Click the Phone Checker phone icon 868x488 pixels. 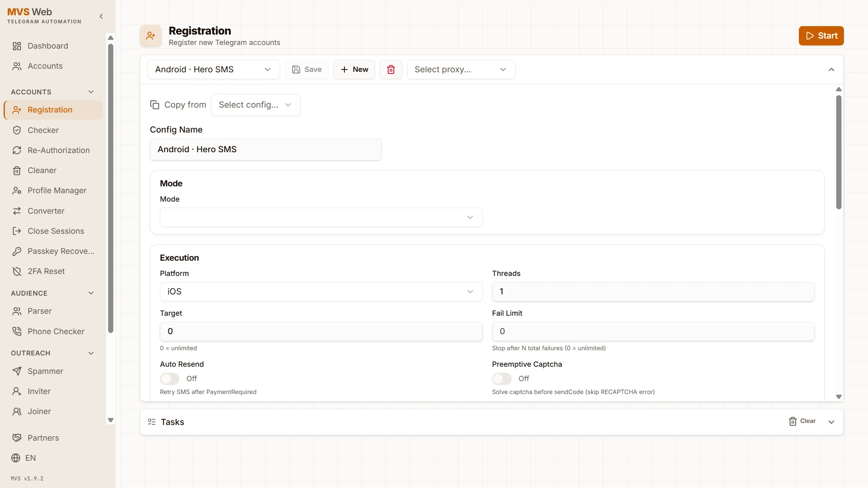(x=17, y=331)
